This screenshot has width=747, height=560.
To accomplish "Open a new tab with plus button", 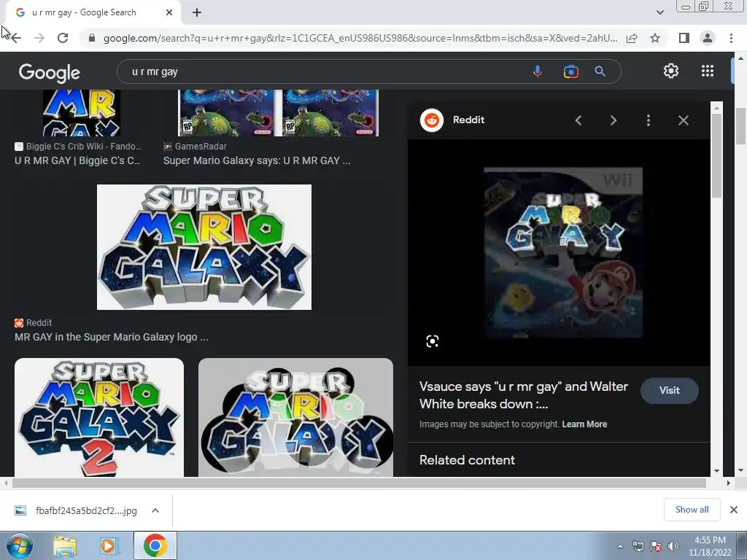I will 197,13.
